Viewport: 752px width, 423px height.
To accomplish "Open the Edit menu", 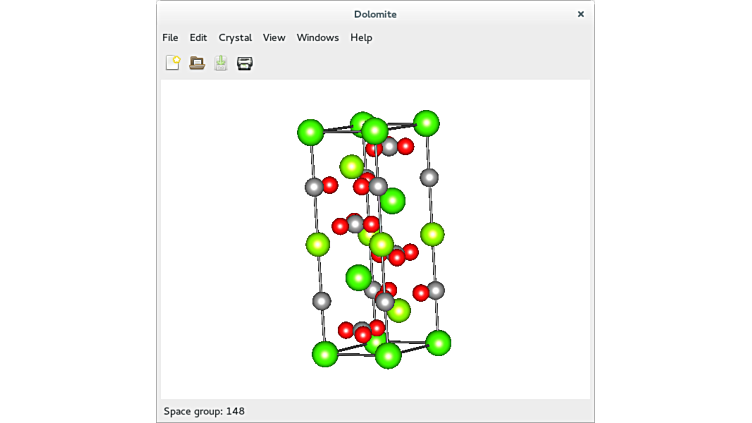I will pyautogui.click(x=198, y=38).
